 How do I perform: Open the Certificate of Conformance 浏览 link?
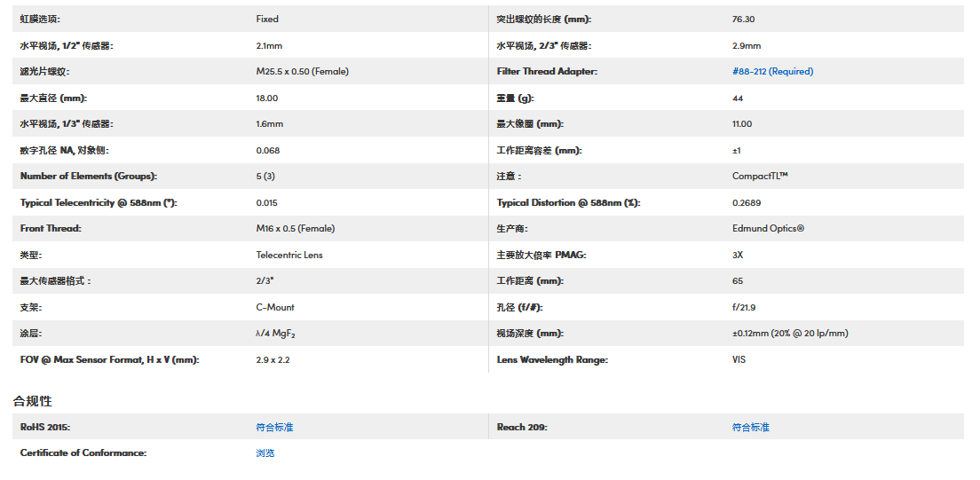[x=265, y=452]
